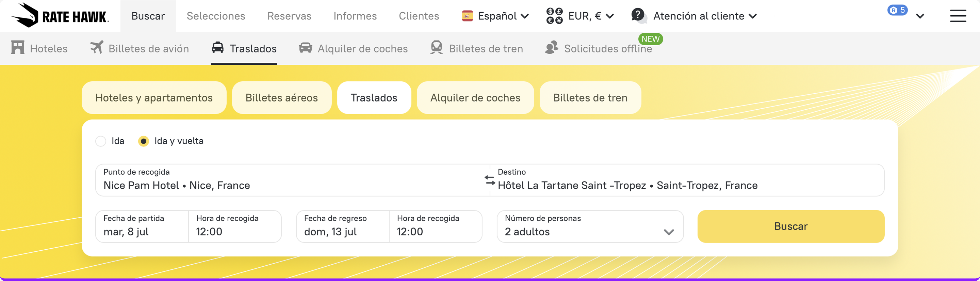Open the EUR currency dropdown
This screenshot has height=281, width=980.
(580, 16)
